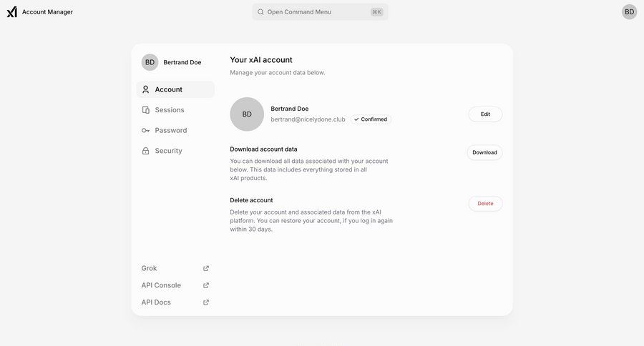The height and width of the screenshot is (346, 644).
Task: Click the Password key icon
Action: coord(145,131)
